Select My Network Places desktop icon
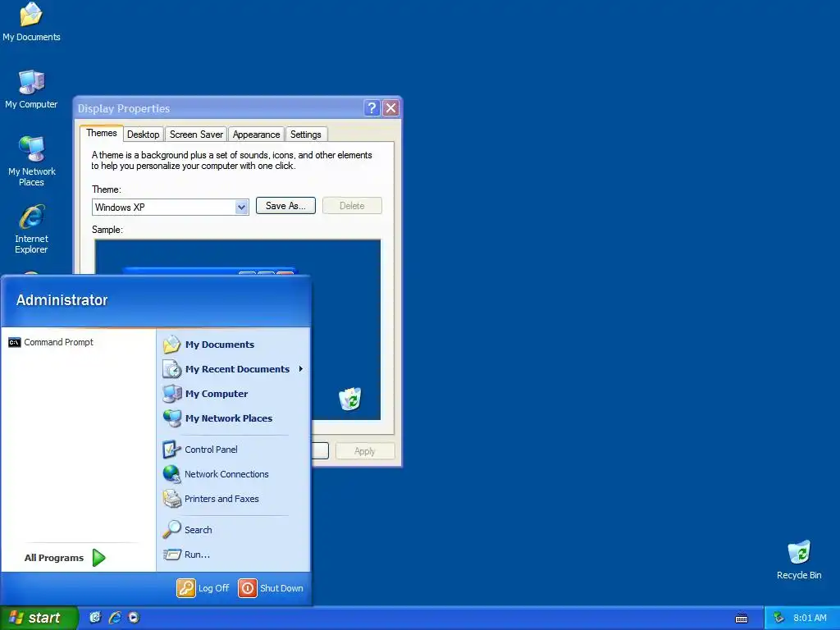 click(x=31, y=161)
